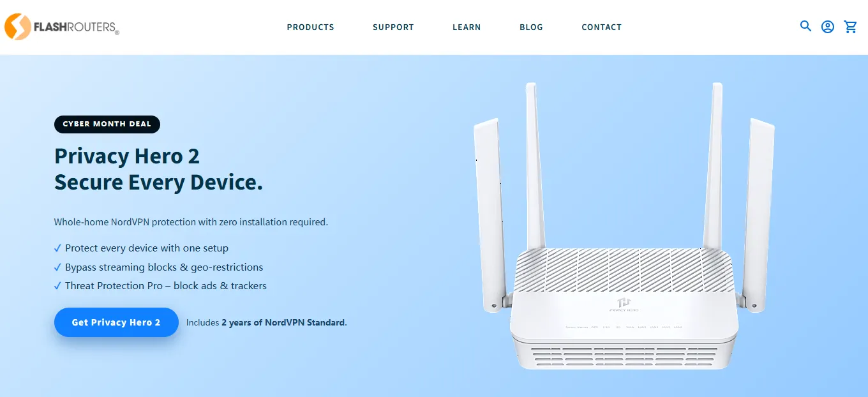View the shopping cart icon
Image resolution: width=868 pixels, height=397 pixels.
click(850, 27)
